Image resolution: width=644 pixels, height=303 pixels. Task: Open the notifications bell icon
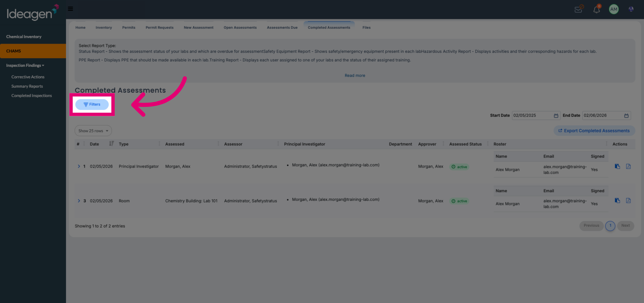pos(597,9)
